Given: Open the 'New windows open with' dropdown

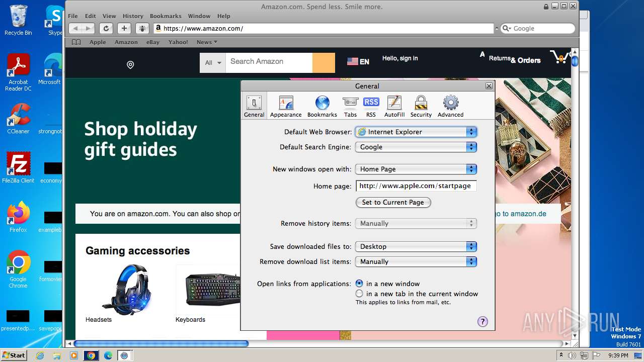Looking at the screenshot, I should (416, 169).
